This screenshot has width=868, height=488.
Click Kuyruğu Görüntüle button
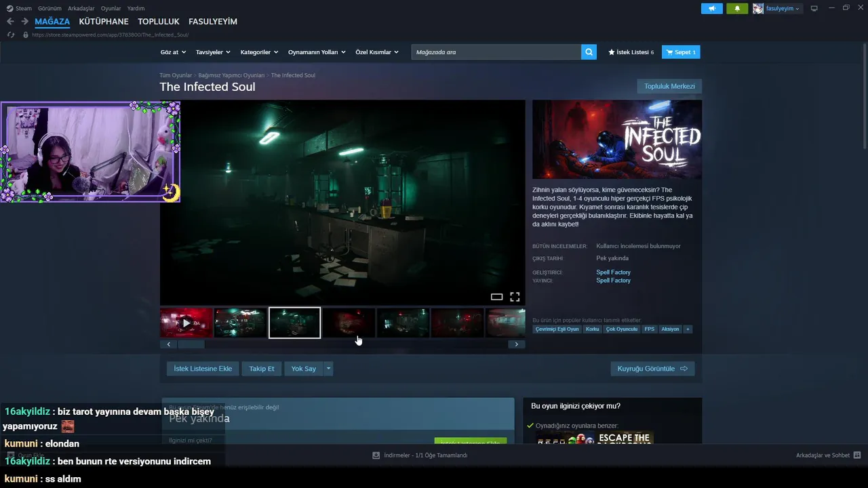(652, 369)
